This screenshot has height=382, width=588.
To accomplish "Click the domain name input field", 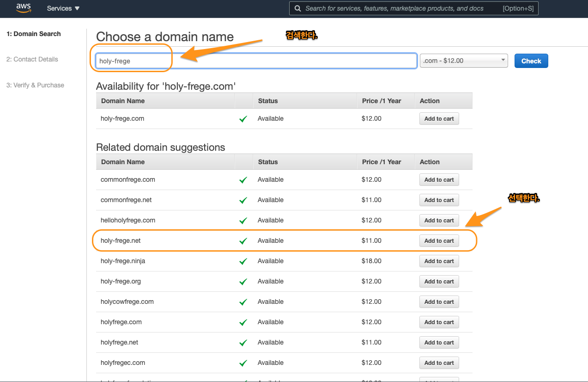I will (x=256, y=61).
